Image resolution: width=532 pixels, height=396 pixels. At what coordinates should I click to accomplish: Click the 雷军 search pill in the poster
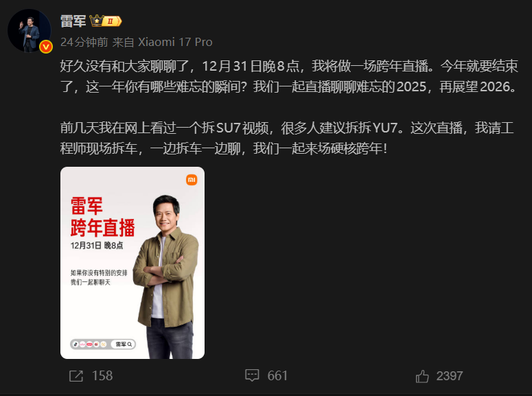pos(123,345)
